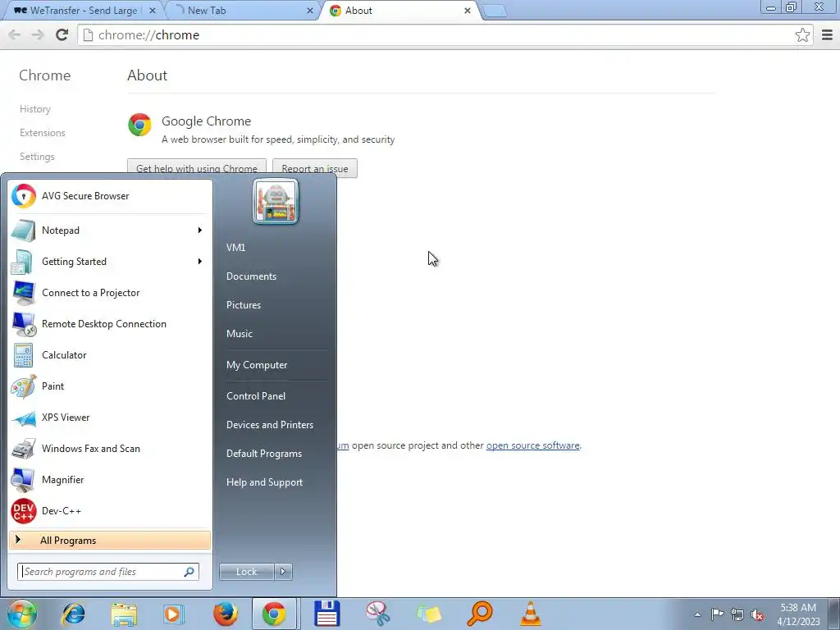Viewport: 840px width, 630px height.
Task: Open History in Chrome sidebar
Action: tap(35, 109)
